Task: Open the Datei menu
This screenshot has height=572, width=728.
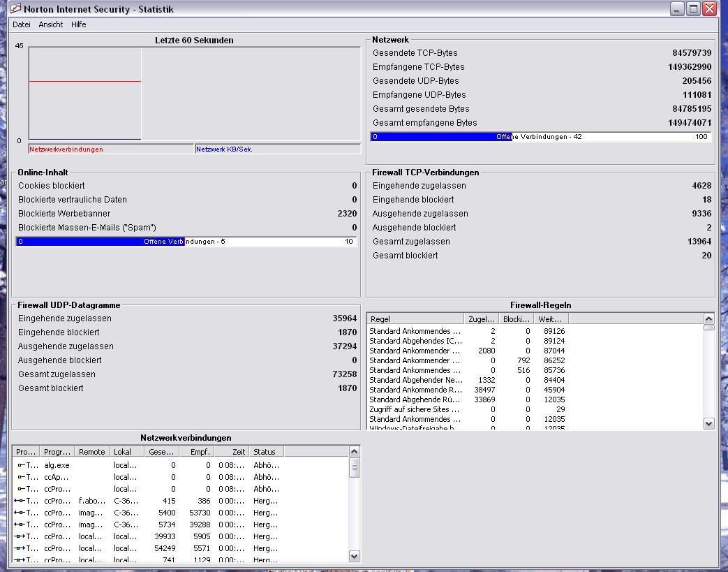Action: pyautogui.click(x=22, y=24)
